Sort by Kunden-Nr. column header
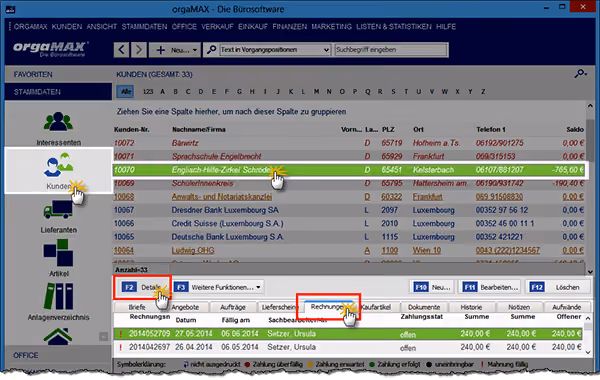This screenshot has height=380, width=600. tap(131, 129)
